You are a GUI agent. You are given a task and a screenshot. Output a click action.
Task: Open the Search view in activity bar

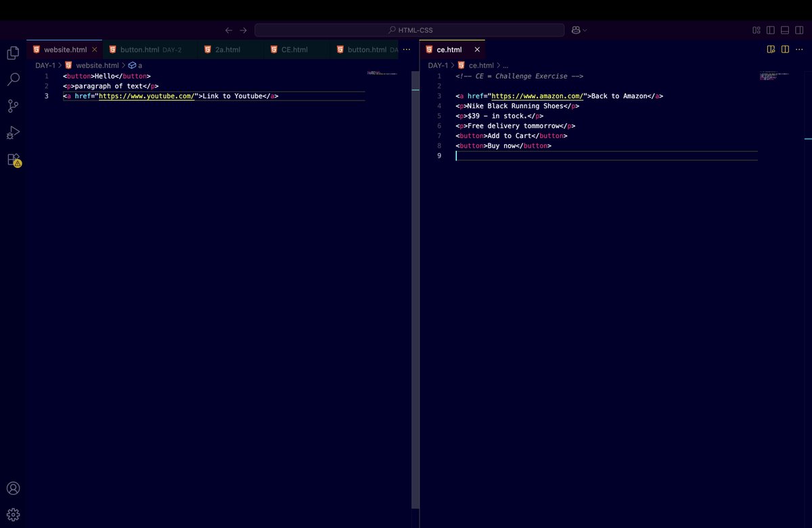[x=13, y=79]
